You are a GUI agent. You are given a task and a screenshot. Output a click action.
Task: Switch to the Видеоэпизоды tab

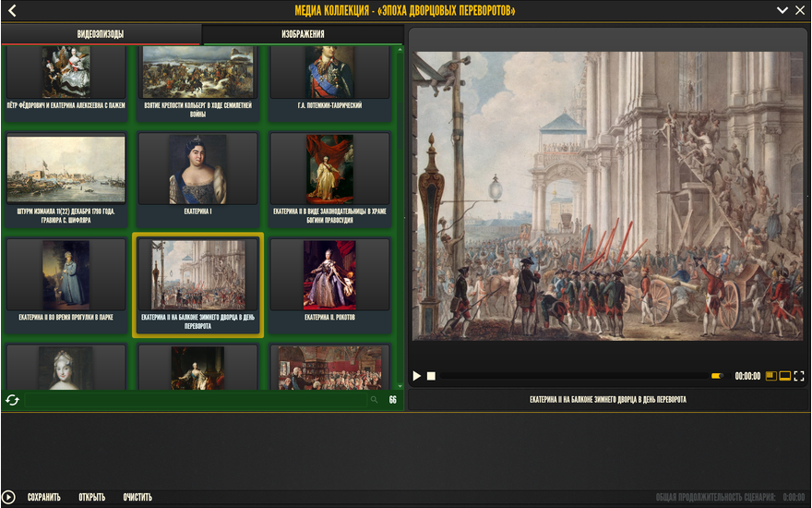(101, 34)
